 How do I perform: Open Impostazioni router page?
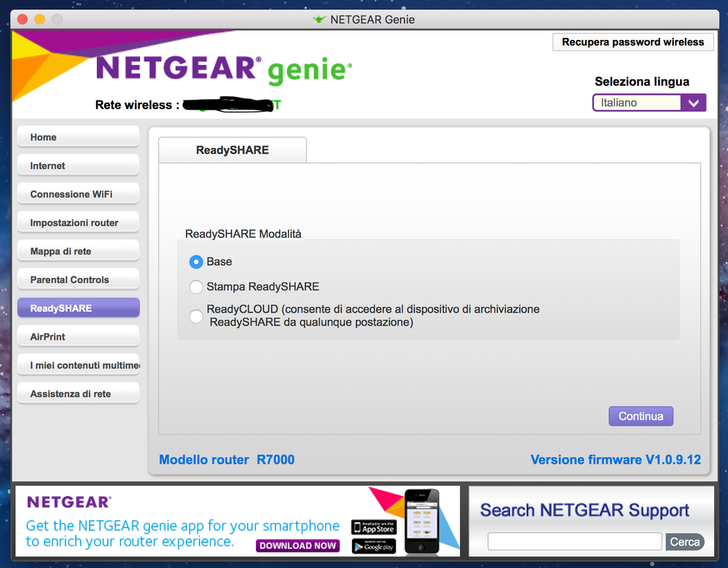pos(78,223)
